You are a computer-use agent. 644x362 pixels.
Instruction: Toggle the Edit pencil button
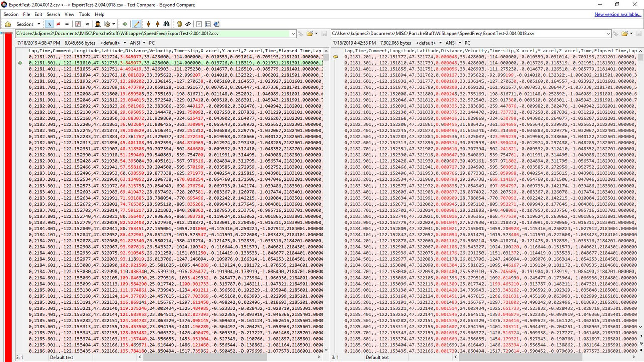pyautogui.click(x=136, y=24)
